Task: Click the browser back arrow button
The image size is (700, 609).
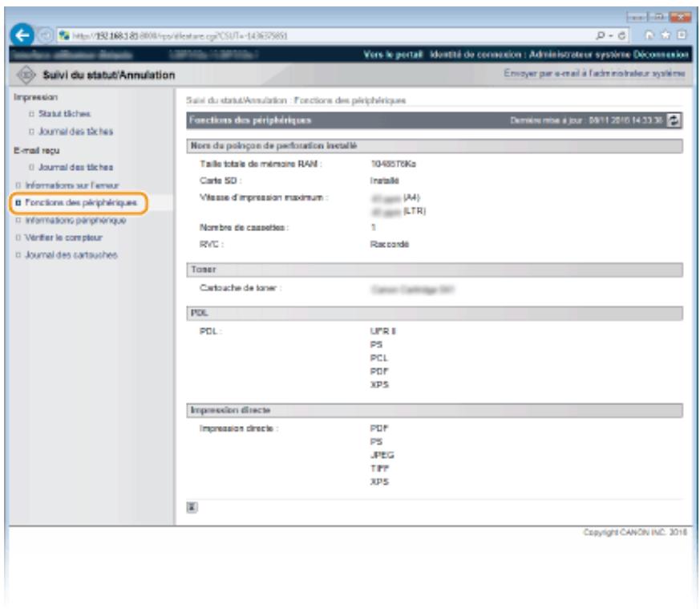Action: [22, 35]
